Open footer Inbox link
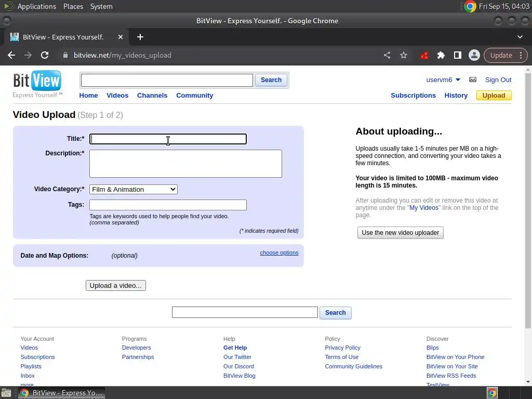This screenshot has width=532, height=399. coord(28,376)
